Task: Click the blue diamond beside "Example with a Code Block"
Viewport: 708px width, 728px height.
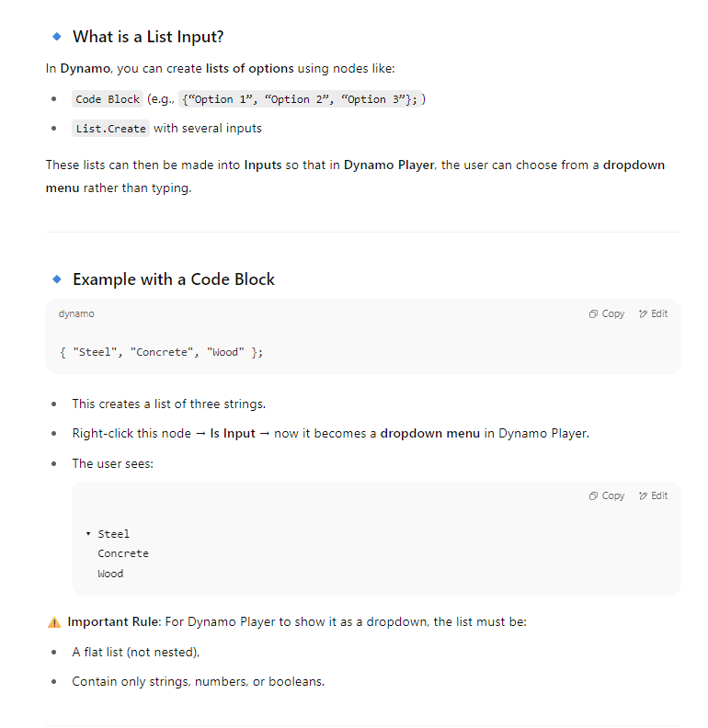Action: pos(57,279)
